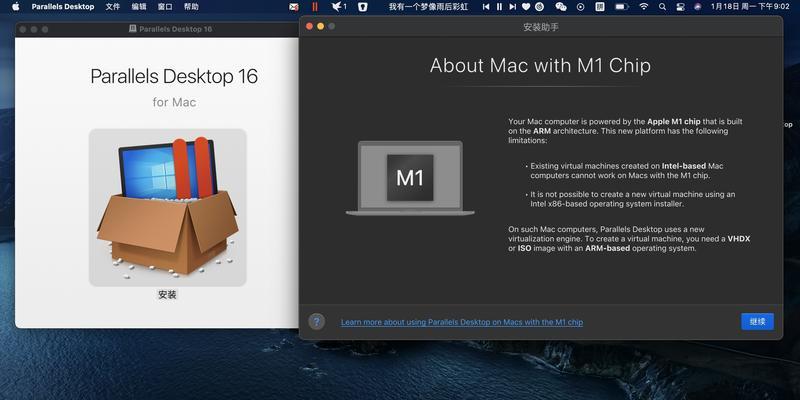Open the Wi-Fi status menu

pos(644,7)
